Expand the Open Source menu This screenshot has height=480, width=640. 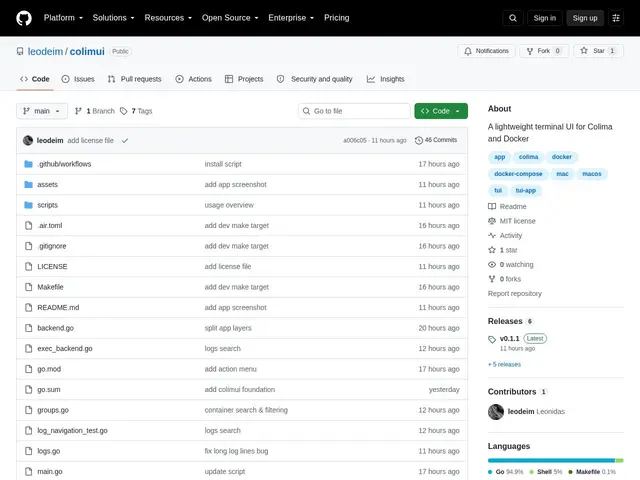pyautogui.click(x=230, y=18)
